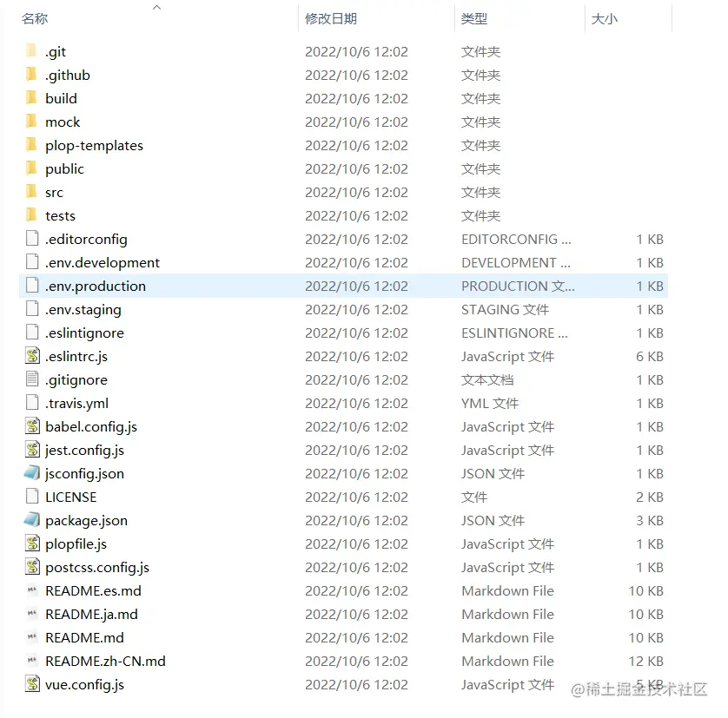Select the jest.config.js file name
Image resolution: width=728 pixels, height=718 pixels.
pyautogui.click(x=84, y=451)
